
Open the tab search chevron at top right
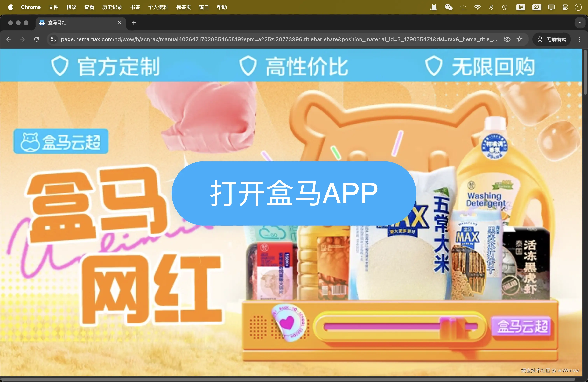580,23
